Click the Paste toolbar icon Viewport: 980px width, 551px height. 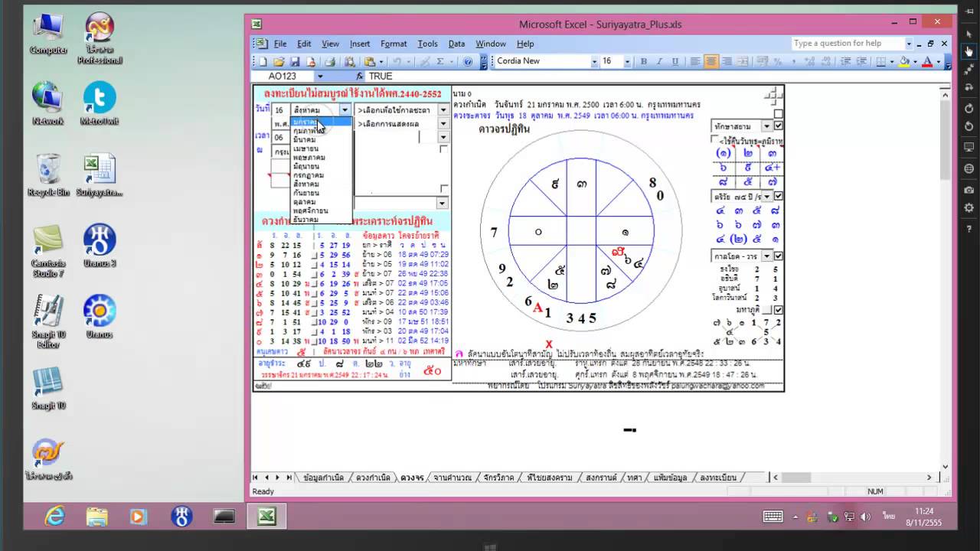pos(370,62)
